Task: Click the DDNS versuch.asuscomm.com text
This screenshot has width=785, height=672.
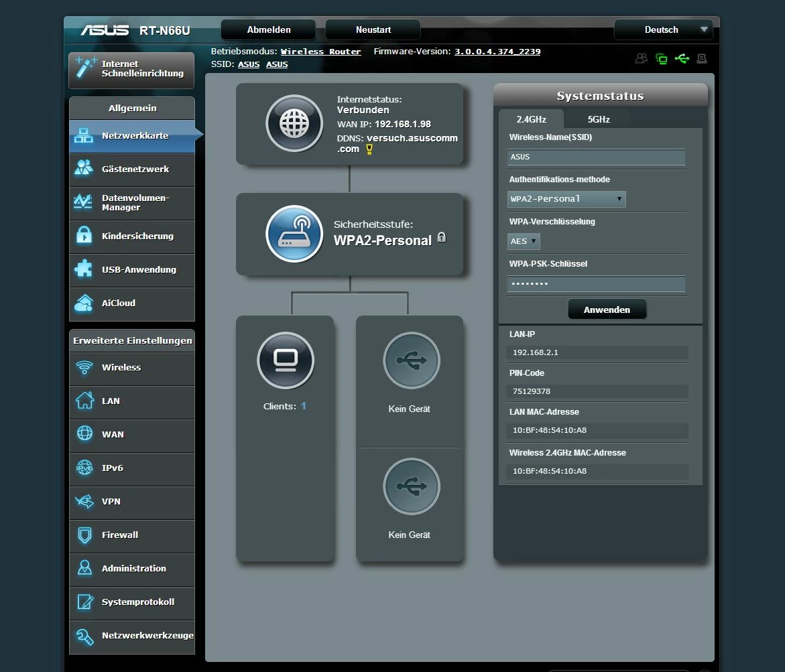Action: [x=398, y=143]
